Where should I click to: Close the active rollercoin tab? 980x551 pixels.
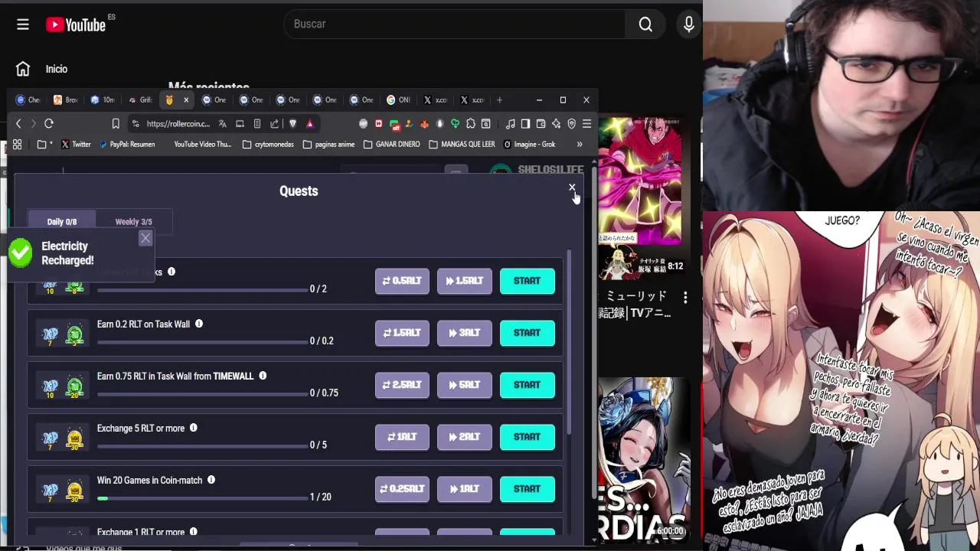[x=185, y=99]
